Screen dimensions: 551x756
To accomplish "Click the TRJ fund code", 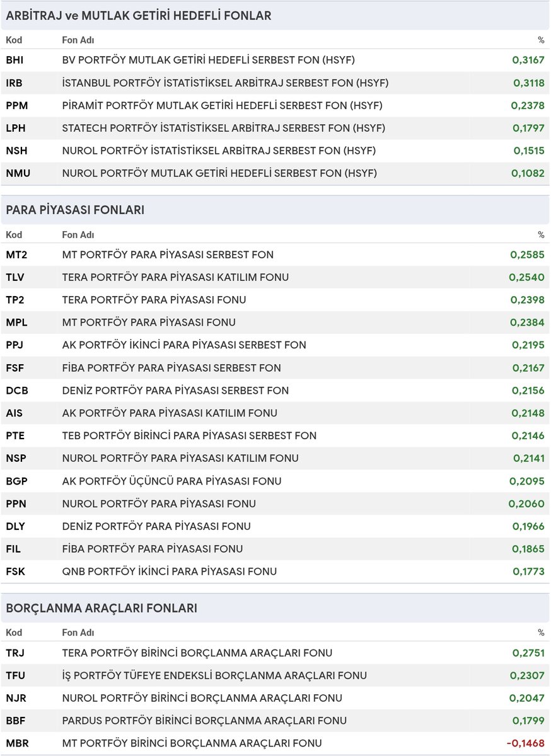I will pyautogui.click(x=15, y=653).
